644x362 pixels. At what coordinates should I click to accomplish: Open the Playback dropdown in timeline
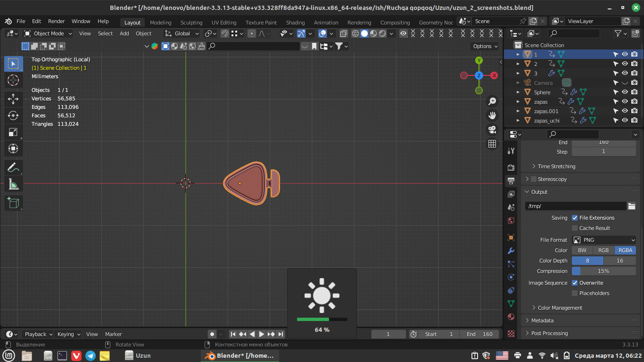(x=39, y=334)
